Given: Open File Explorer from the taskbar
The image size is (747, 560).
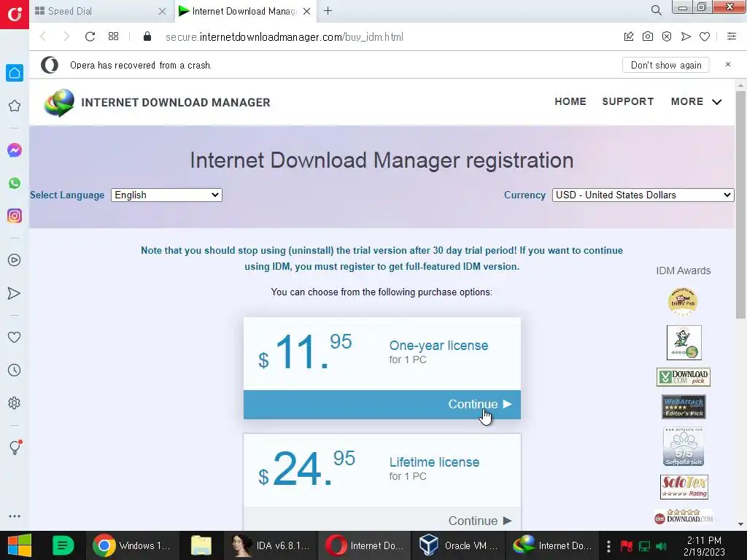Looking at the screenshot, I should coord(201,545).
